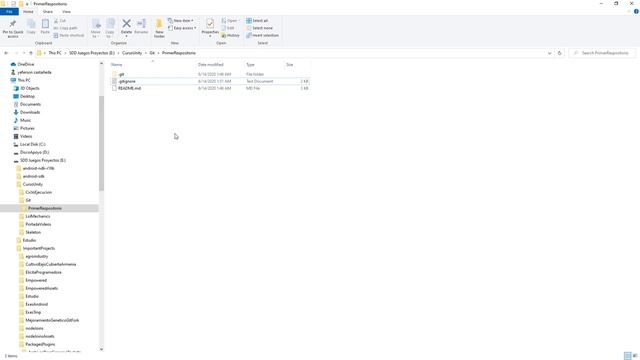Click the Cut command
This screenshot has width=640, height=360.
(x=60, y=21)
